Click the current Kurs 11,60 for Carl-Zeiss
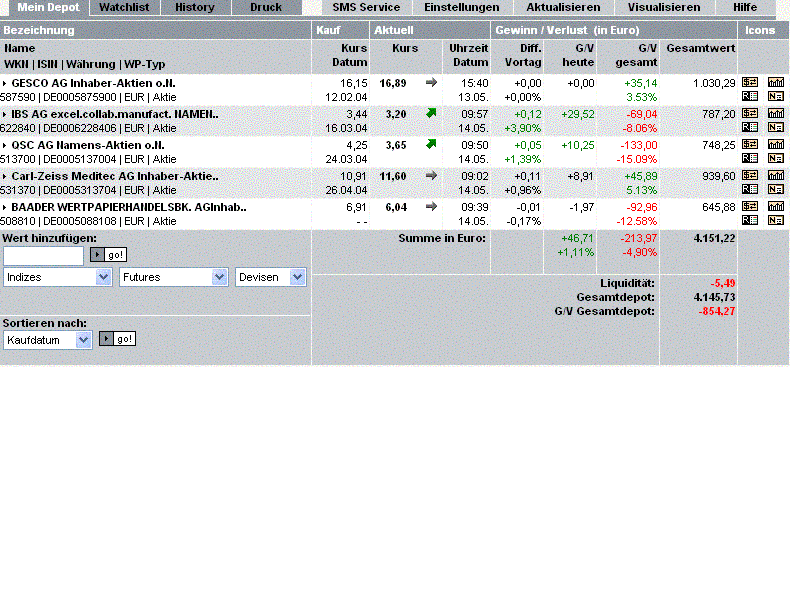The image size is (800, 600). [x=393, y=177]
